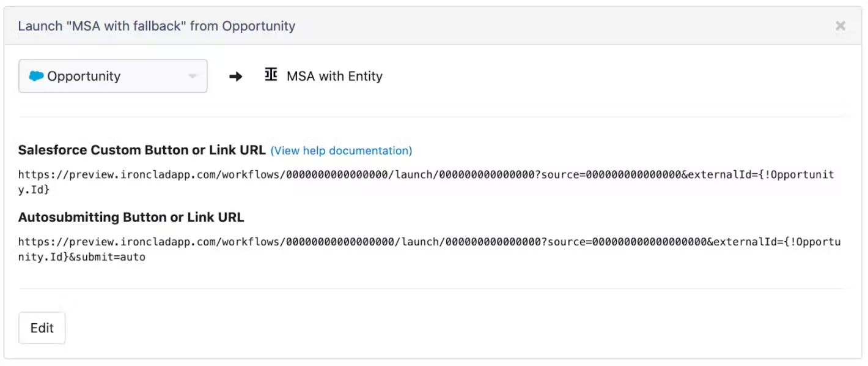868x366 pixels.
Task: Open the View help documentation link
Action: coord(341,151)
